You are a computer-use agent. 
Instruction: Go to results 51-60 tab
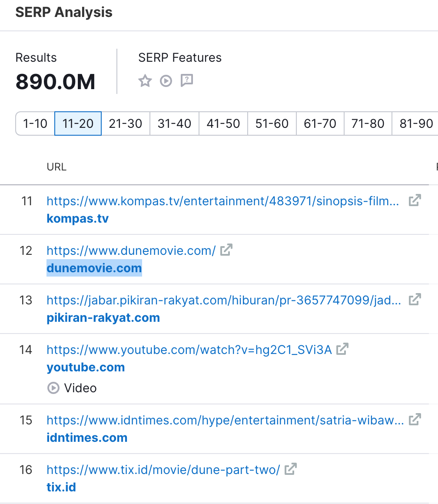(272, 123)
